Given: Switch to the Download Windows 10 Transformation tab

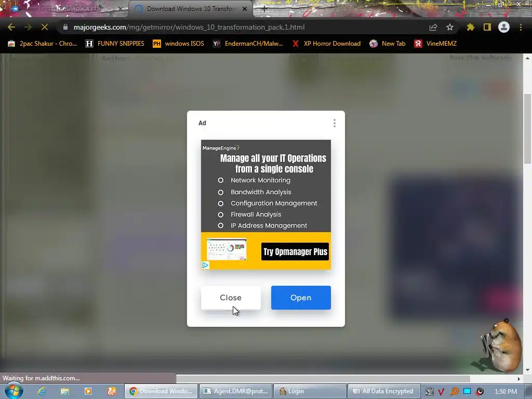Looking at the screenshot, I should pos(191,9).
